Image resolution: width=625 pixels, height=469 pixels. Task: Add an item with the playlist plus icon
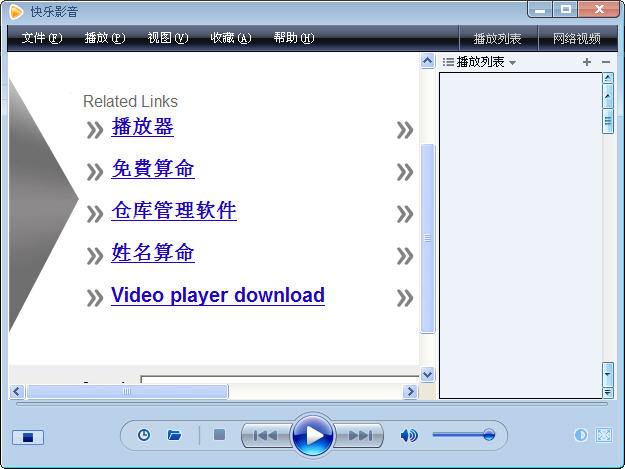click(587, 62)
